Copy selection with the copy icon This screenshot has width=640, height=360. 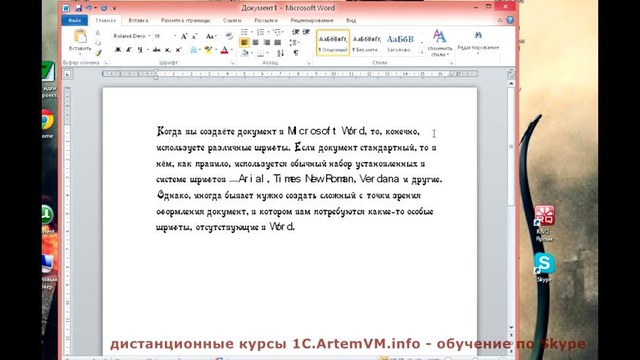click(x=98, y=42)
